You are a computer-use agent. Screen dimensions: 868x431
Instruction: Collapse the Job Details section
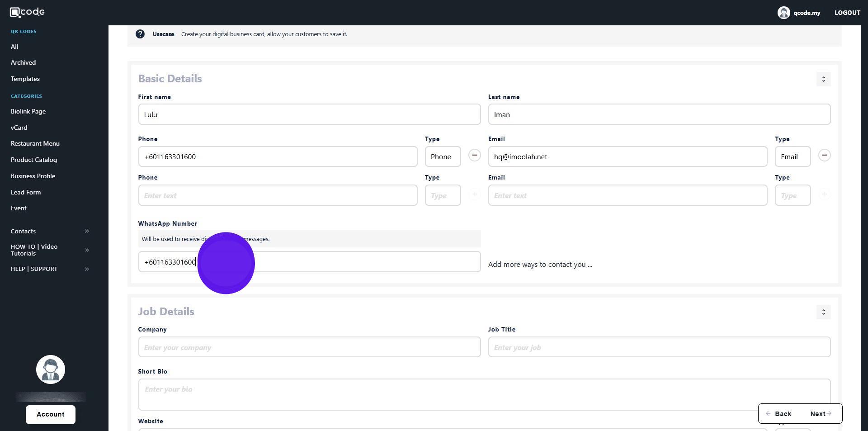click(823, 312)
